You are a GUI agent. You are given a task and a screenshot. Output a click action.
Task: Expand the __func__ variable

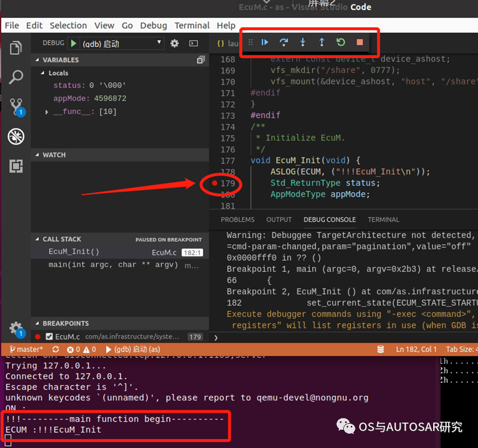click(x=46, y=112)
